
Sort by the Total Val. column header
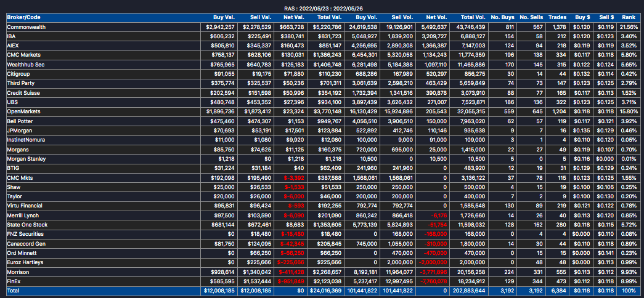coord(330,17)
